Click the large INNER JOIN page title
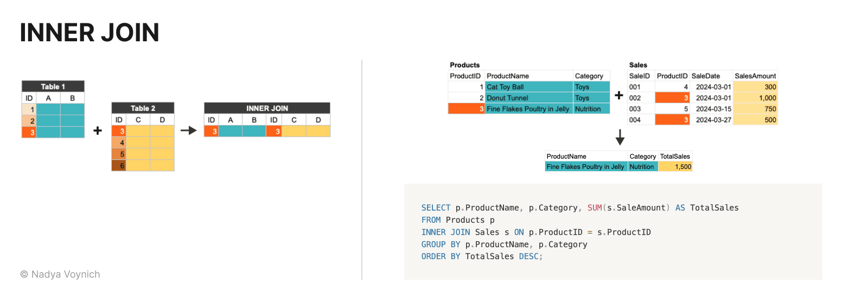 90,33
